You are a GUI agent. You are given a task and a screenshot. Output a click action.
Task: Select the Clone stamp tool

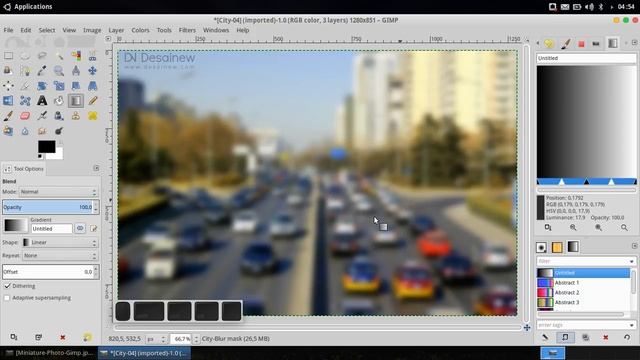(x=76, y=116)
